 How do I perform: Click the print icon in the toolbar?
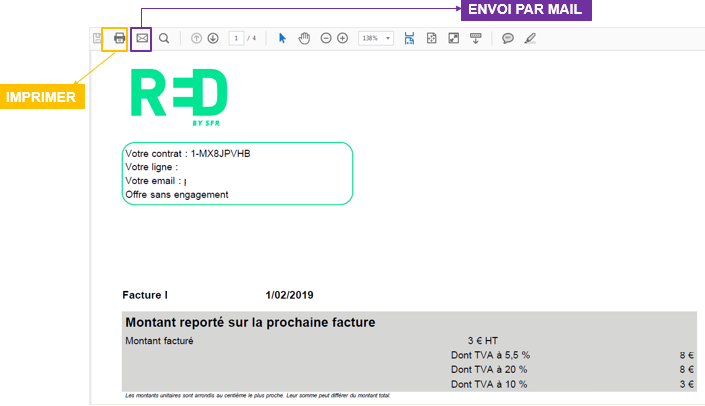(120, 39)
